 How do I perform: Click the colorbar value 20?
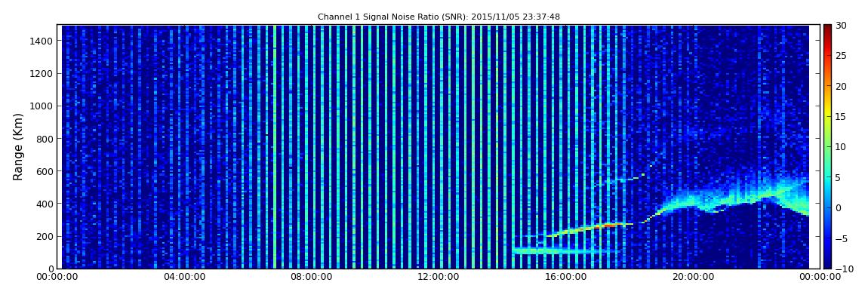point(842,86)
